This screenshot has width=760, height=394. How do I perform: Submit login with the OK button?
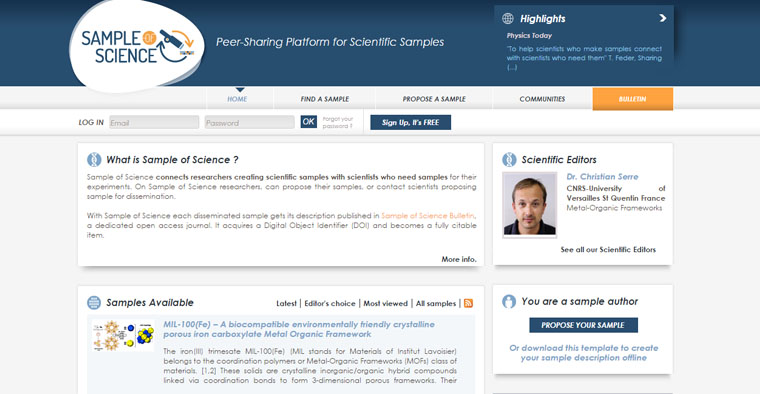tap(308, 122)
